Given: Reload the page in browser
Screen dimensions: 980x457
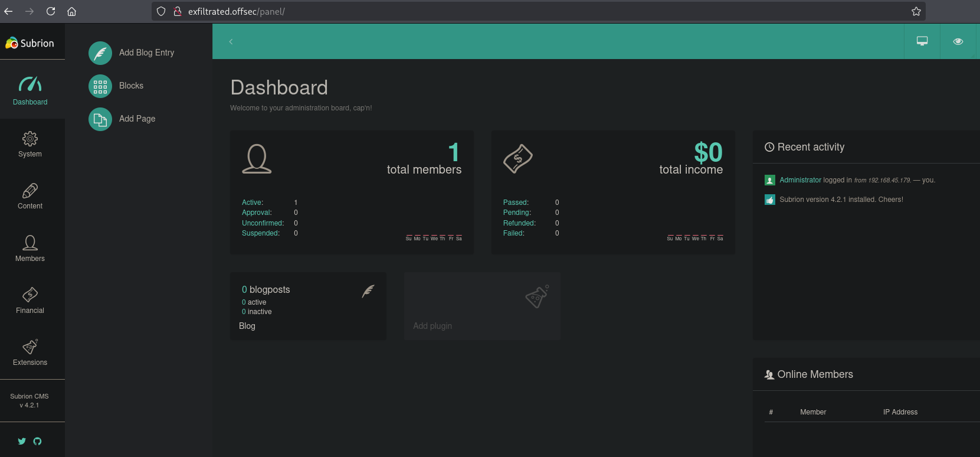Looking at the screenshot, I should [x=51, y=11].
